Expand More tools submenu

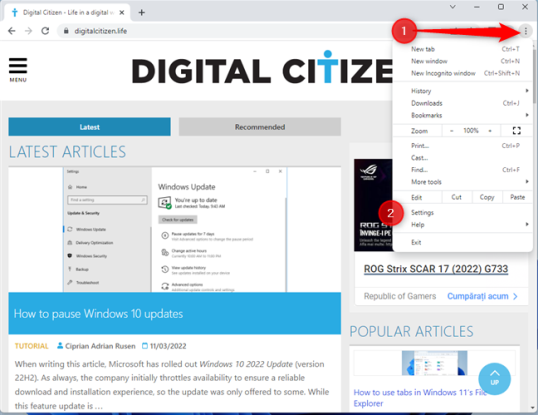(x=462, y=182)
